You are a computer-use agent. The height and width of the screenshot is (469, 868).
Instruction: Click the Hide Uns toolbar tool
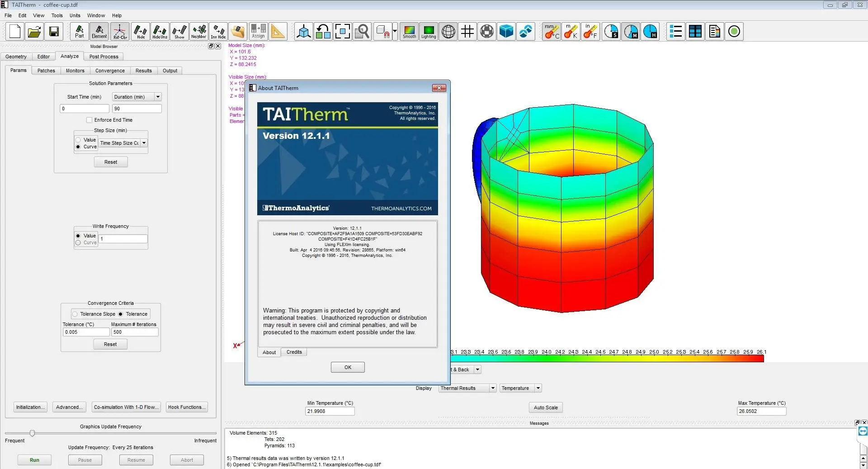click(x=160, y=32)
